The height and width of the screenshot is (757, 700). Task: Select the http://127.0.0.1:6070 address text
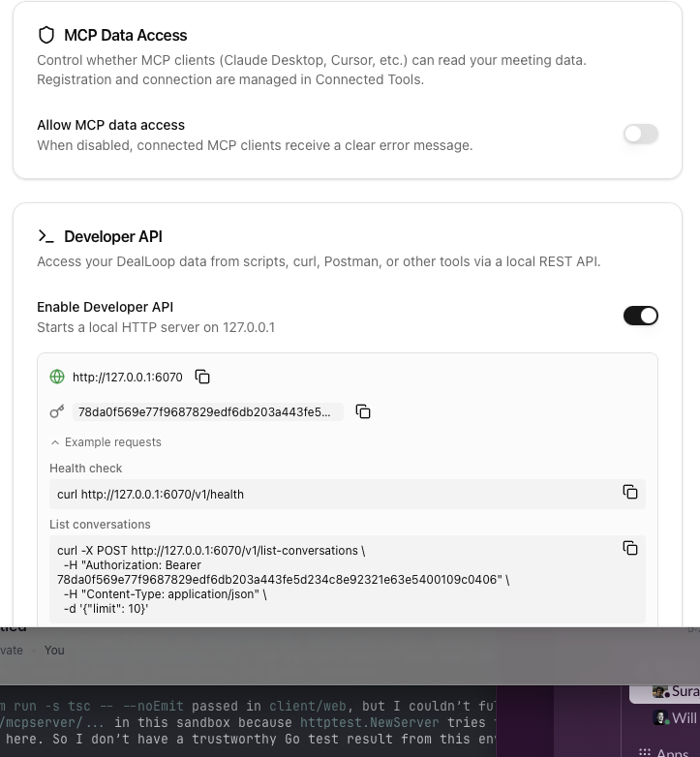pos(128,378)
